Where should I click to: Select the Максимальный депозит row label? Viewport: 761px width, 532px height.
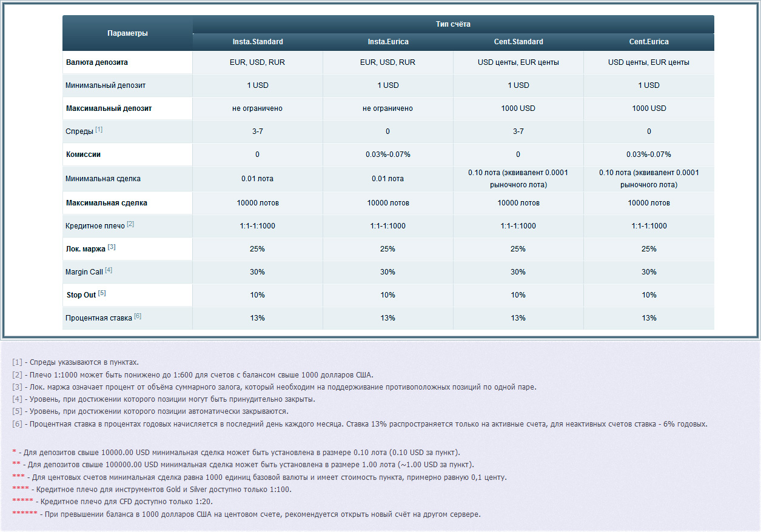[x=109, y=108]
